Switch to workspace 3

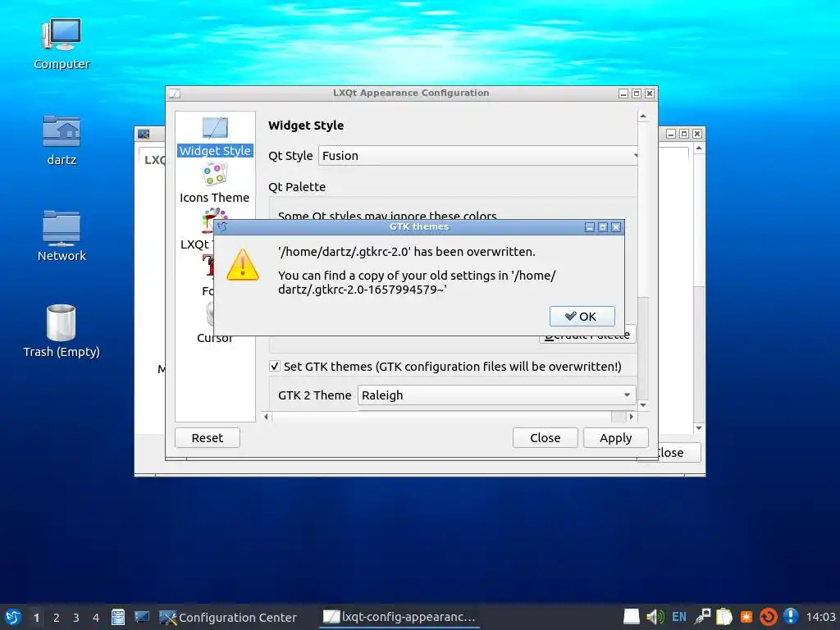coord(76,618)
